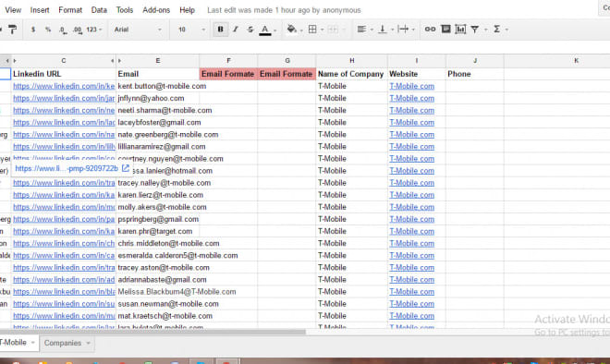Format as currency with dollar icon

(33, 30)
